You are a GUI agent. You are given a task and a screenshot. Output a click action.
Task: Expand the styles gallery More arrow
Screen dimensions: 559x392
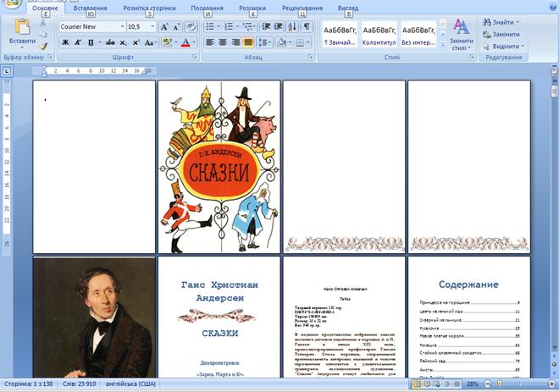click(x=442, y=44)
